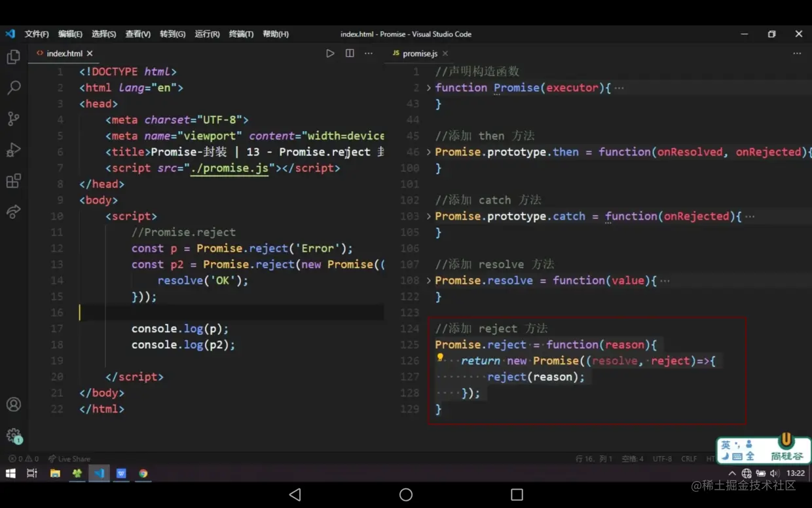
Task: Open the Run and Debug view
Action: (13, 150)
